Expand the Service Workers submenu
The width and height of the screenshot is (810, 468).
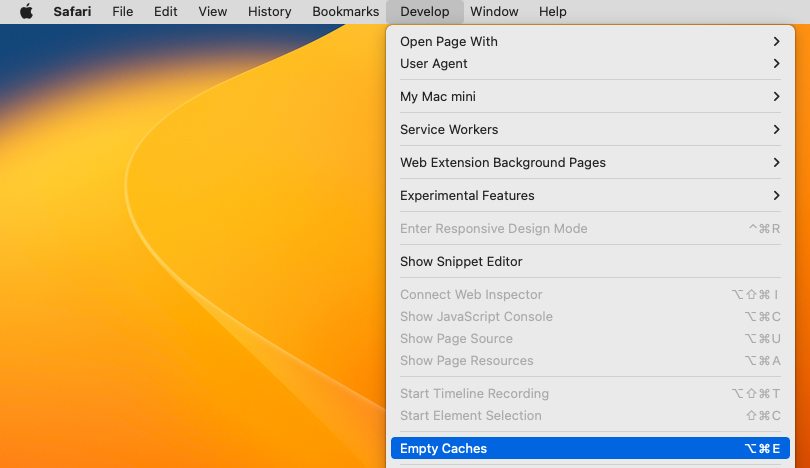449,130
